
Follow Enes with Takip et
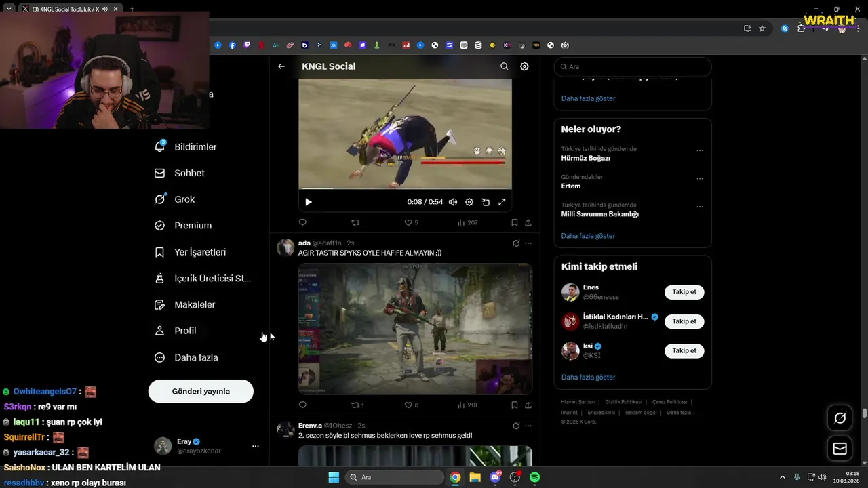(x=684, y=292)
